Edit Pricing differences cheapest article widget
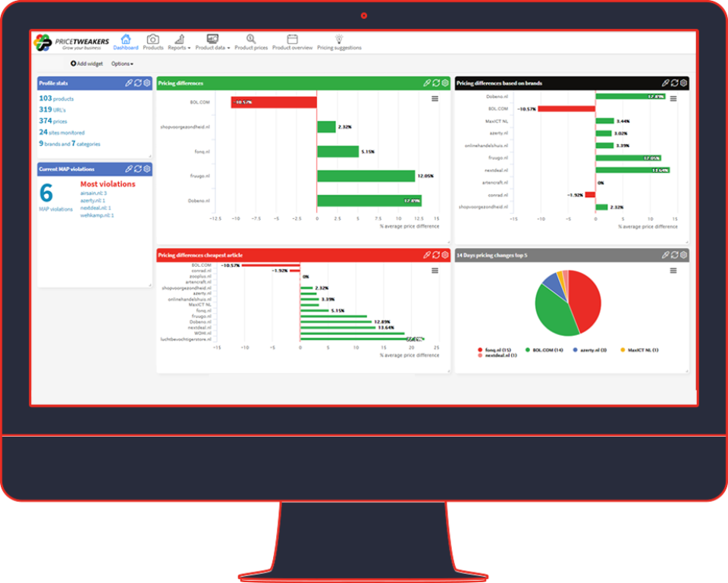728x583 pixels. coord(427,255)
